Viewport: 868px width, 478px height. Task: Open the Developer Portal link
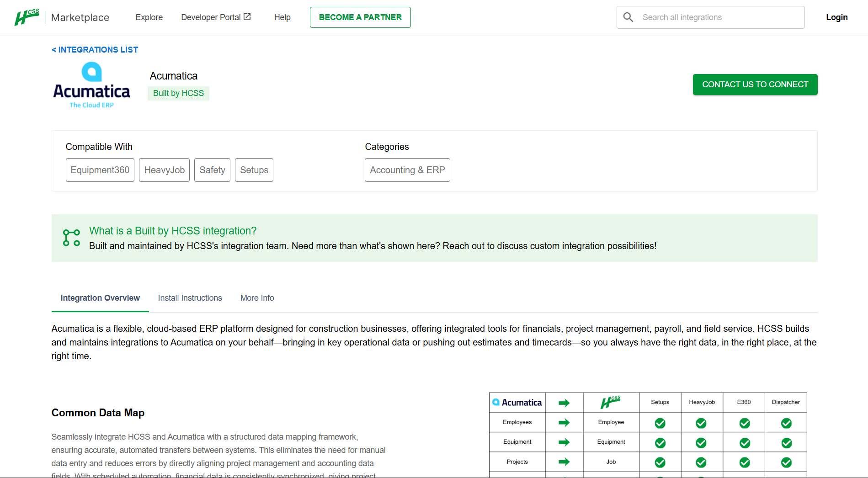(x=216, y=17)
